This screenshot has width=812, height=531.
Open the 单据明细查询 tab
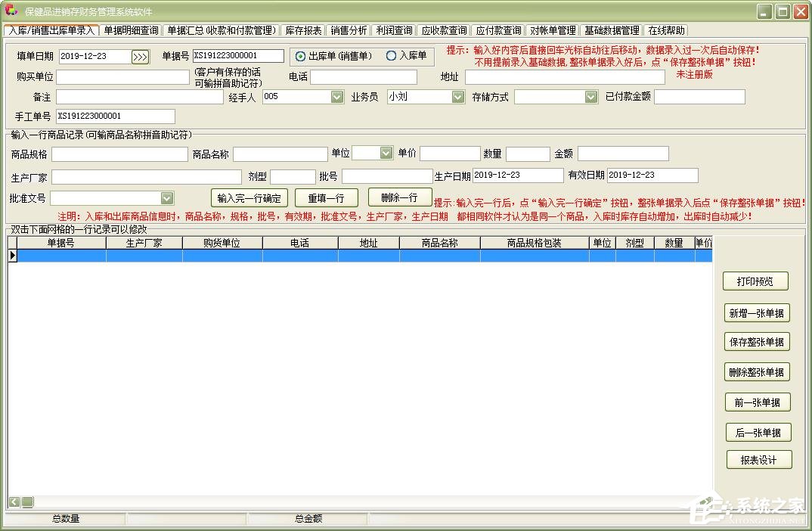(x=131, y=30)
